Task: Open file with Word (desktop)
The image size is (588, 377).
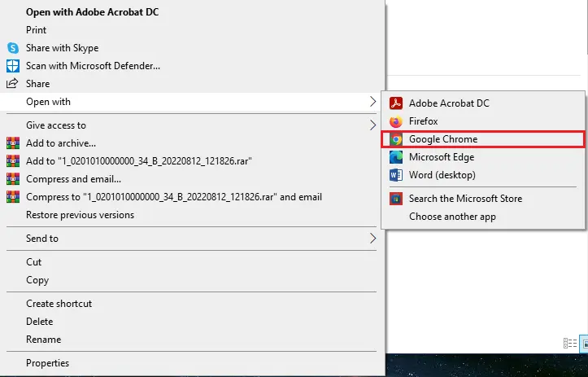Action: 483,175
